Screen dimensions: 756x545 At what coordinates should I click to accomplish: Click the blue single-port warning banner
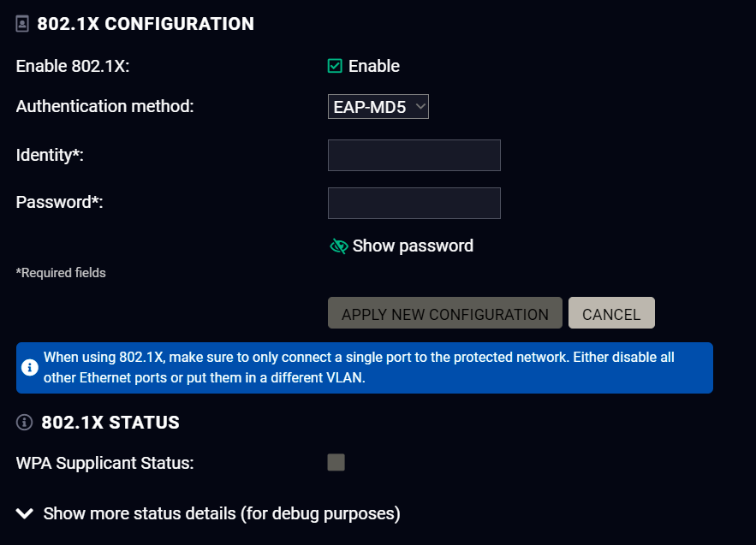tap(365, 368)
